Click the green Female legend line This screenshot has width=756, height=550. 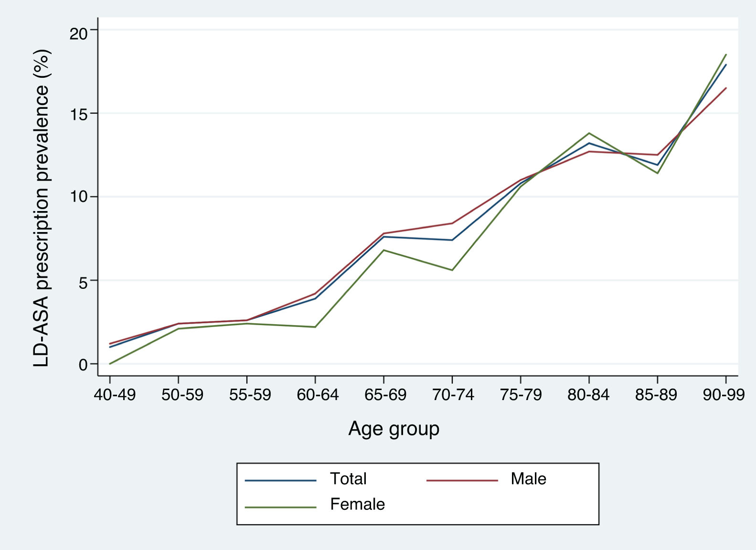click(x=280, y=507)
